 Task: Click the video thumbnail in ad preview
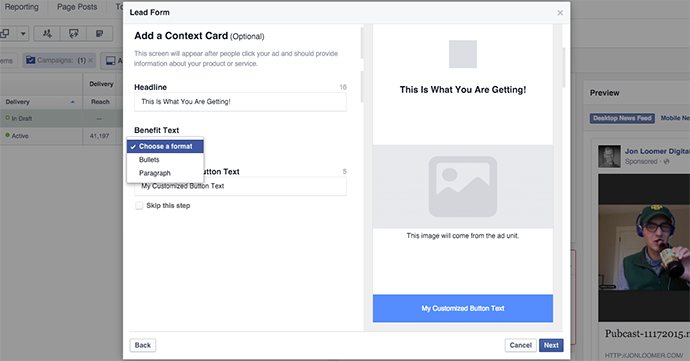(x=644, y=247)
